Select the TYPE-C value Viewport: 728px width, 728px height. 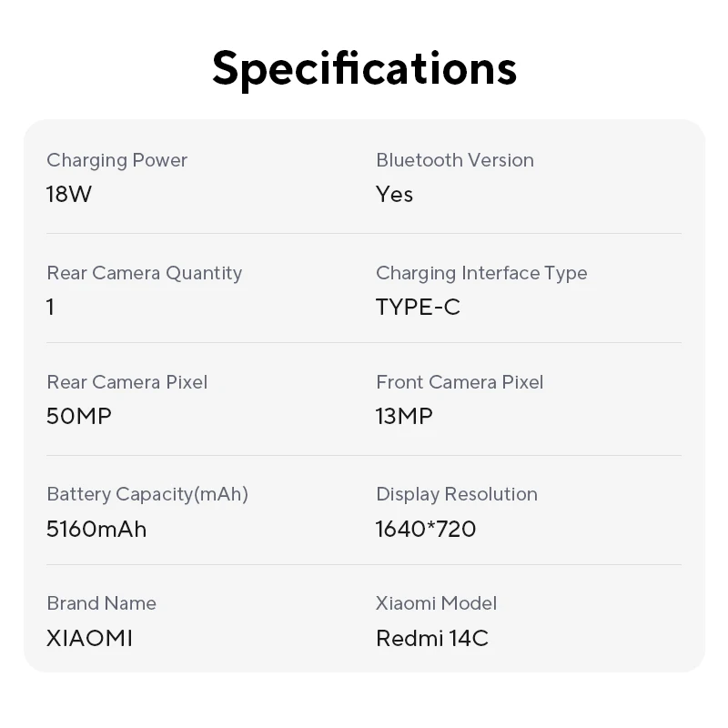(x=418, y=308)
